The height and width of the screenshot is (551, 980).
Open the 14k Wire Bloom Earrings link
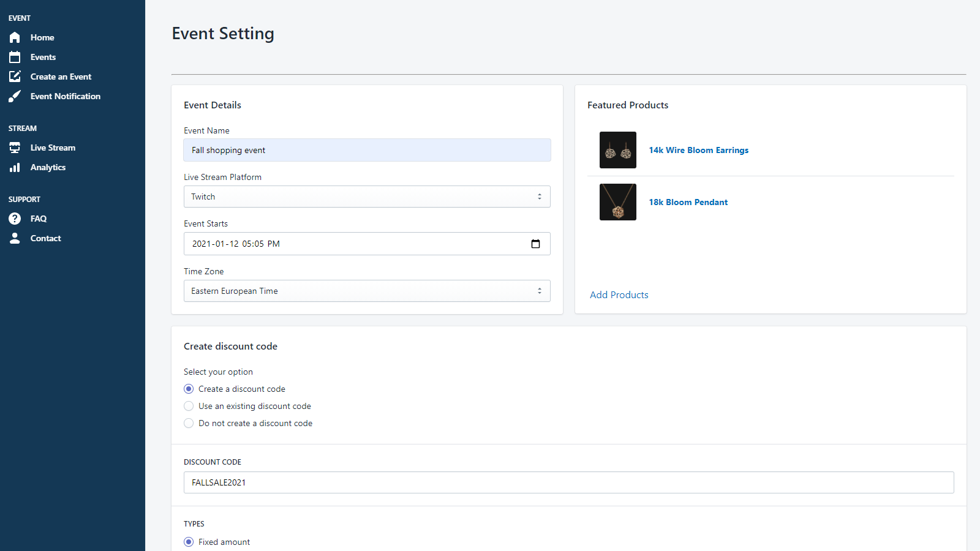tap(698, 150)
